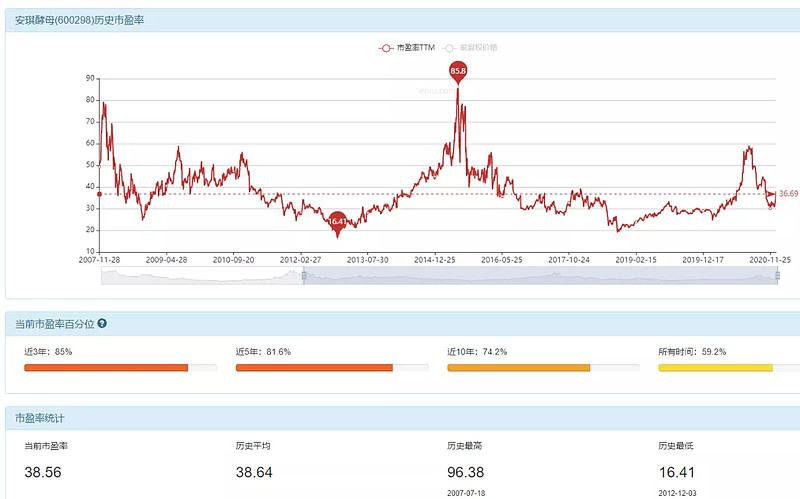Image resolution: width=800 pixels, height=499 pixels.
Task: Click the x-axis label 2020-11-25
Action: point(770,260)
